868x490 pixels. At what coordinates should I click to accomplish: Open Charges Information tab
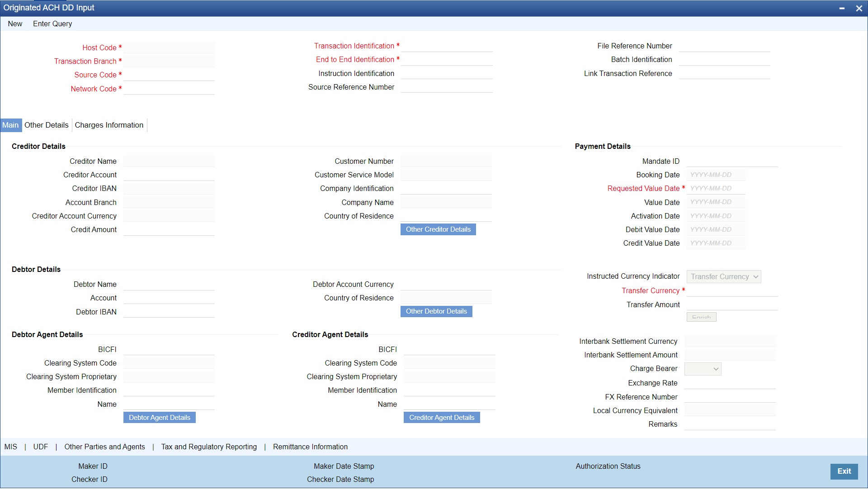click(x=109, y=125)
